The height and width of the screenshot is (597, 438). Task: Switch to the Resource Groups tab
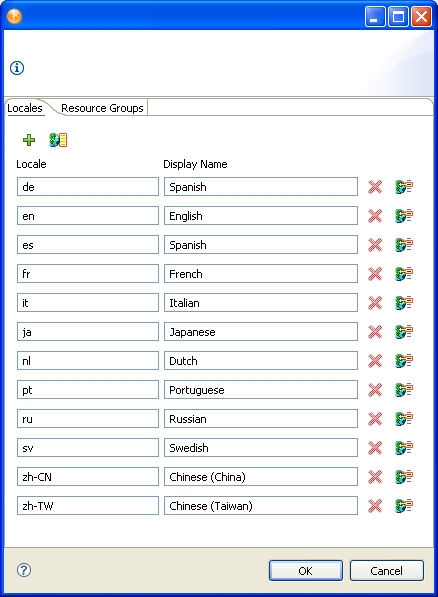tap(102, 108)
